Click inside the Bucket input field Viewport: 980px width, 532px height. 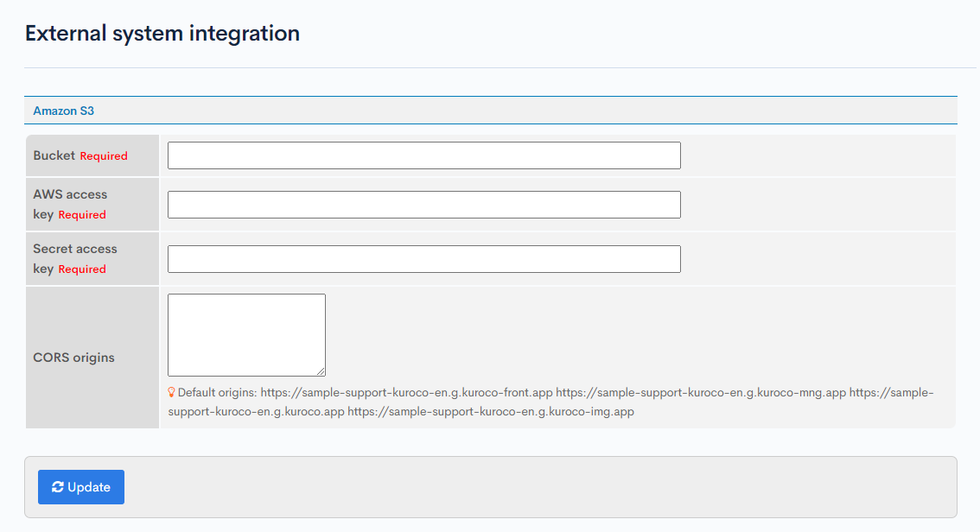tap(423, 155)
